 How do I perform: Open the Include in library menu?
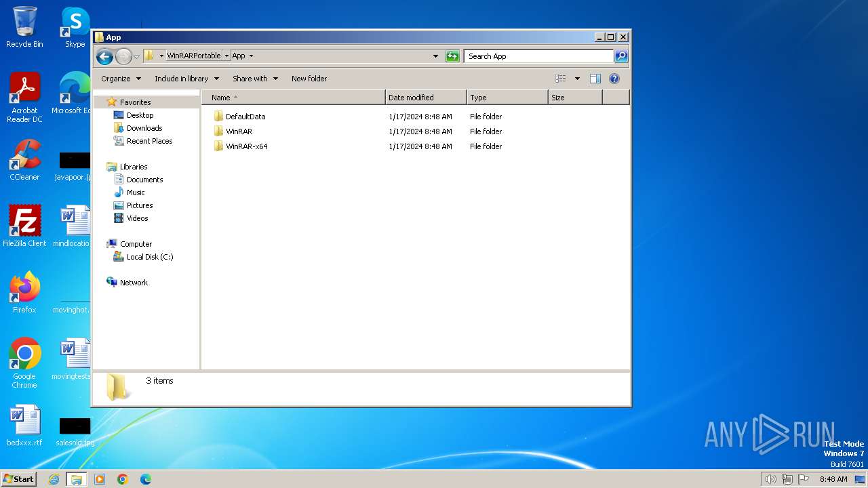point(186,79)
